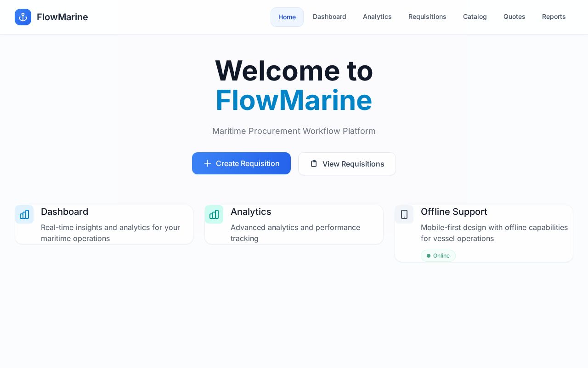588x368 pixels.
Task: Click the Online status badge
Action: click(x=438, y=256)
